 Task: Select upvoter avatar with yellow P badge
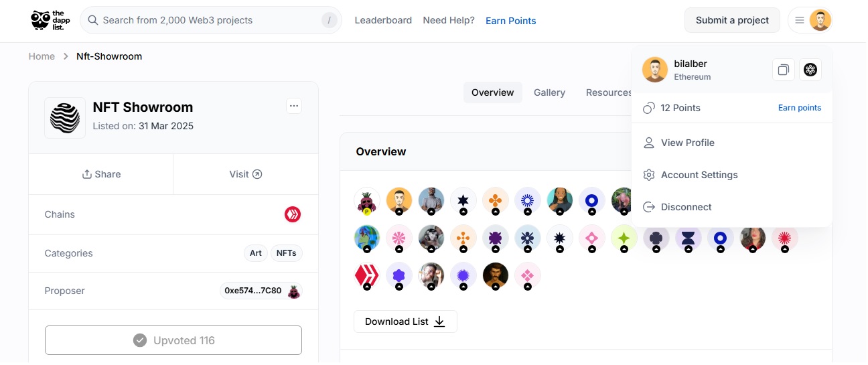click(367, 200)
